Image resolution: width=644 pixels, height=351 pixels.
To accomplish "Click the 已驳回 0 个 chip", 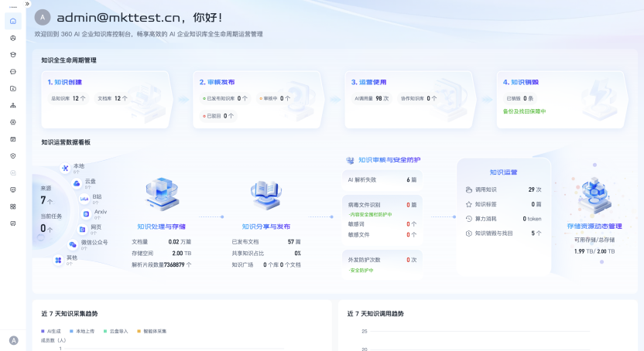I will (x=218, y=116).
